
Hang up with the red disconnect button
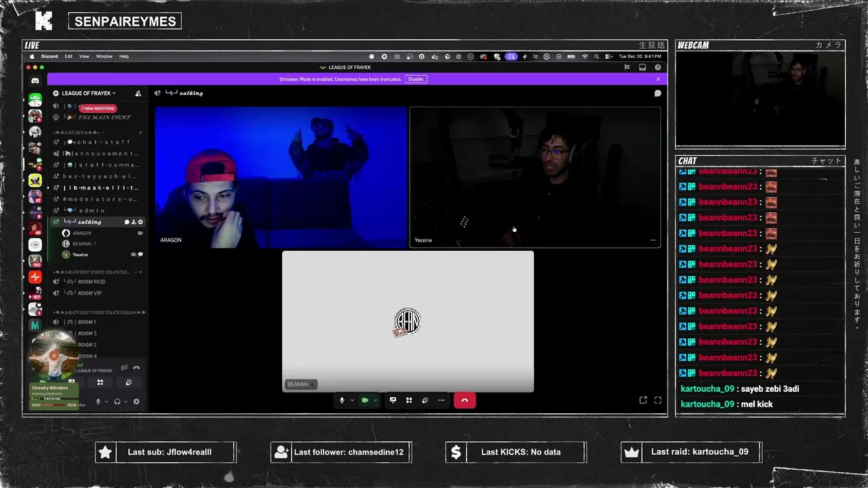465,401
